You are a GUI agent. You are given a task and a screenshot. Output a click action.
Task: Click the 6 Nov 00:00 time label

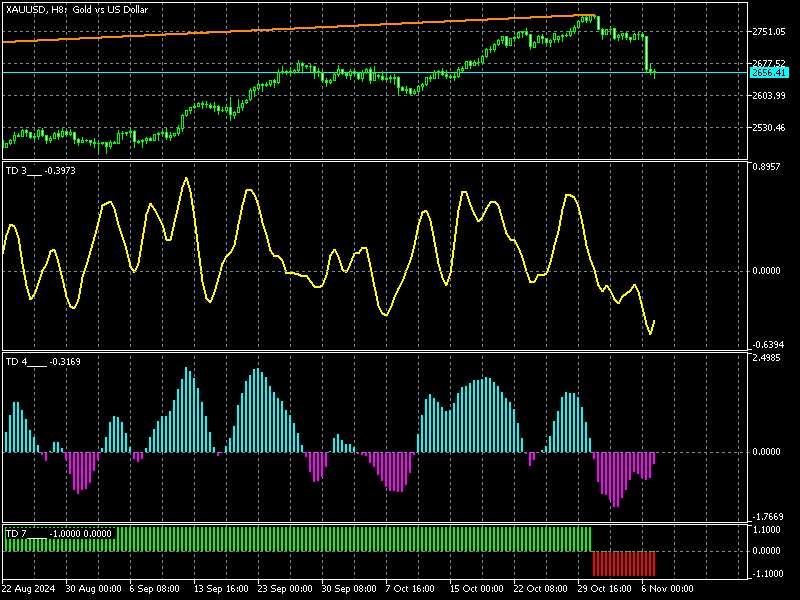(668, 589)
